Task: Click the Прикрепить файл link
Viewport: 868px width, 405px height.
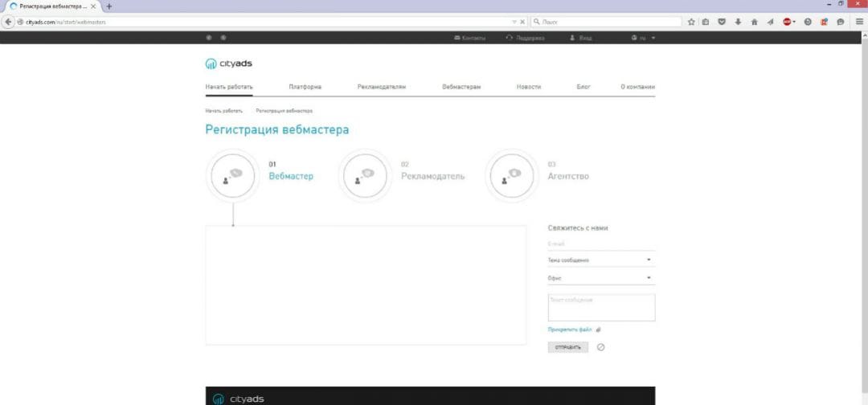Action: 570,329
